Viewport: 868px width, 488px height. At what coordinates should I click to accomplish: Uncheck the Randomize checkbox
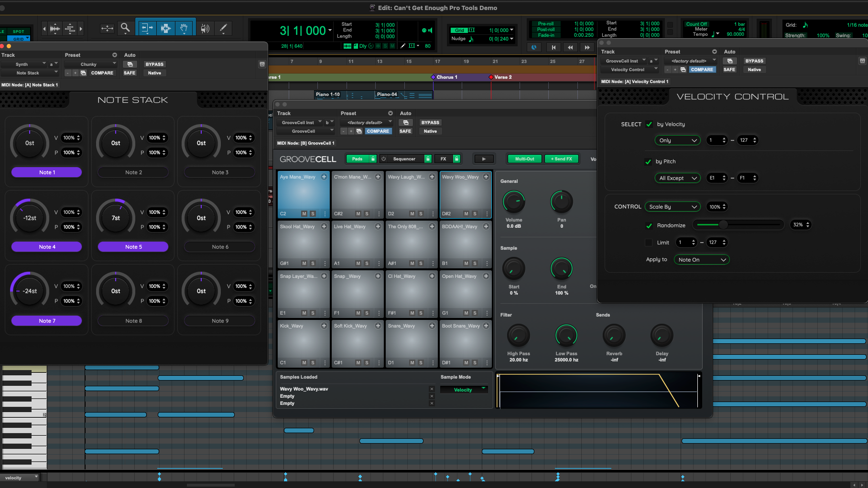[x=649, y=225]
